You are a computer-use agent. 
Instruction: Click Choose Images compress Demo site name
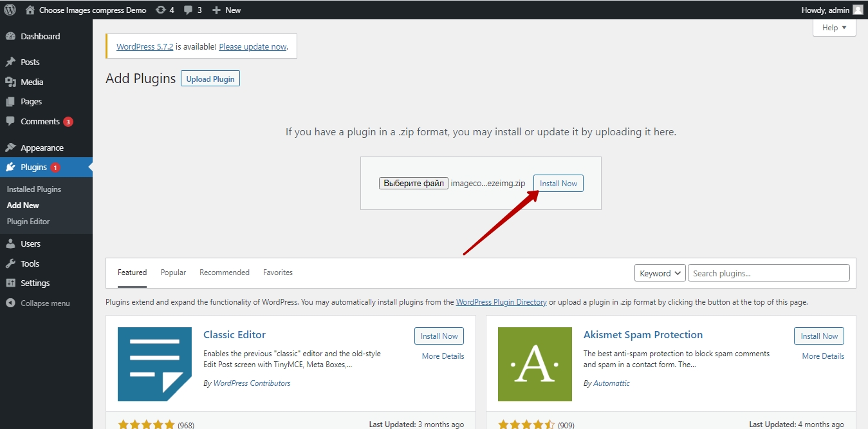point(93,10)
